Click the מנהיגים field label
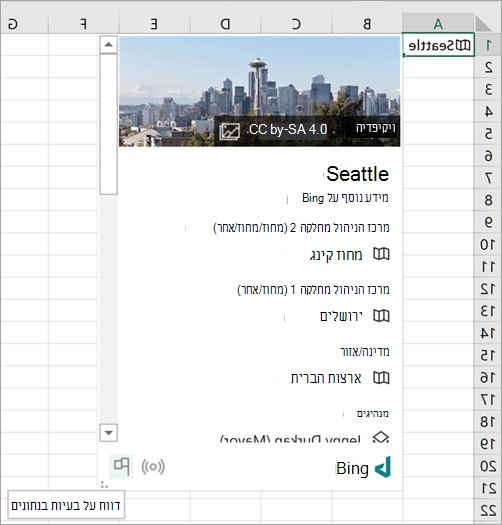 pos(373,414)
